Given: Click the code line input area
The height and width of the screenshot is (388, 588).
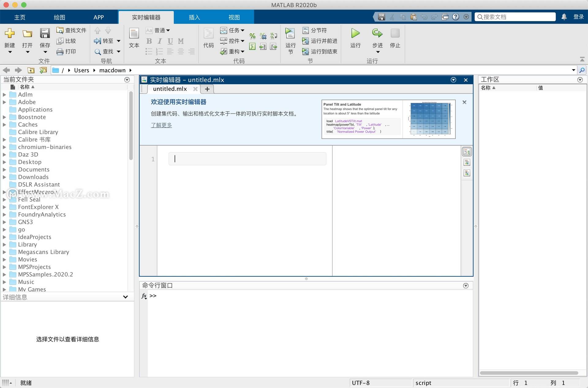Looking at the screenshot, I should point(247,159).
